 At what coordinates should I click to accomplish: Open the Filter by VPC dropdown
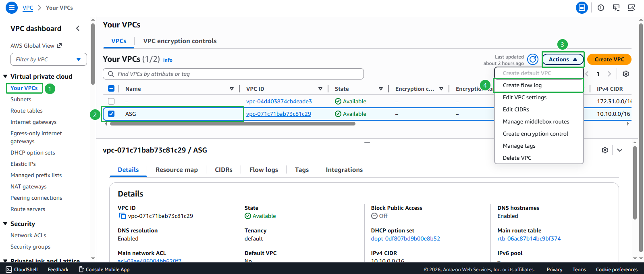point(49,59)
